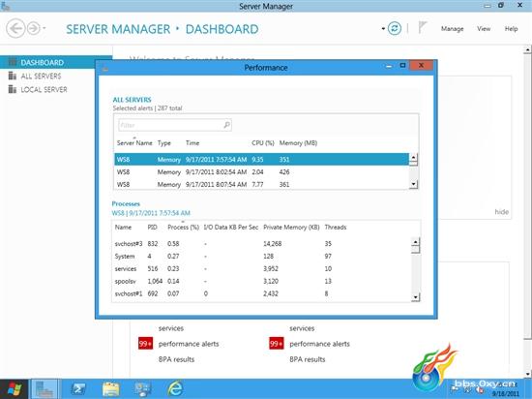The height and width of the screenshot is (399, 532).
Task: Sort by Server Name column
Action: click(x=134, y=143)
